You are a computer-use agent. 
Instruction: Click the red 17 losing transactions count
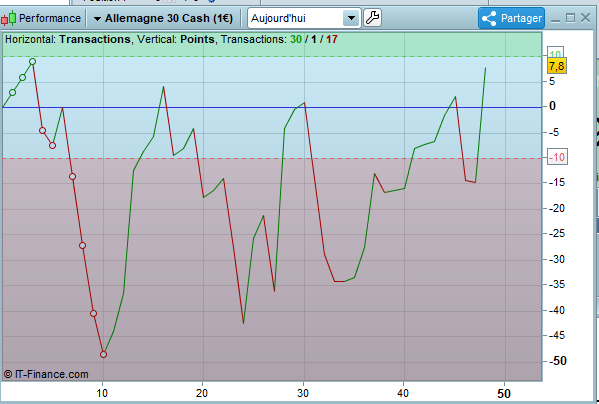click(x=332, y=39)
